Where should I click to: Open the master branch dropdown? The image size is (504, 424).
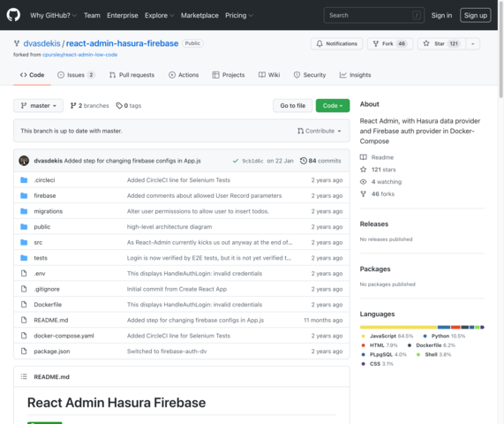click(x=38, y=105)
